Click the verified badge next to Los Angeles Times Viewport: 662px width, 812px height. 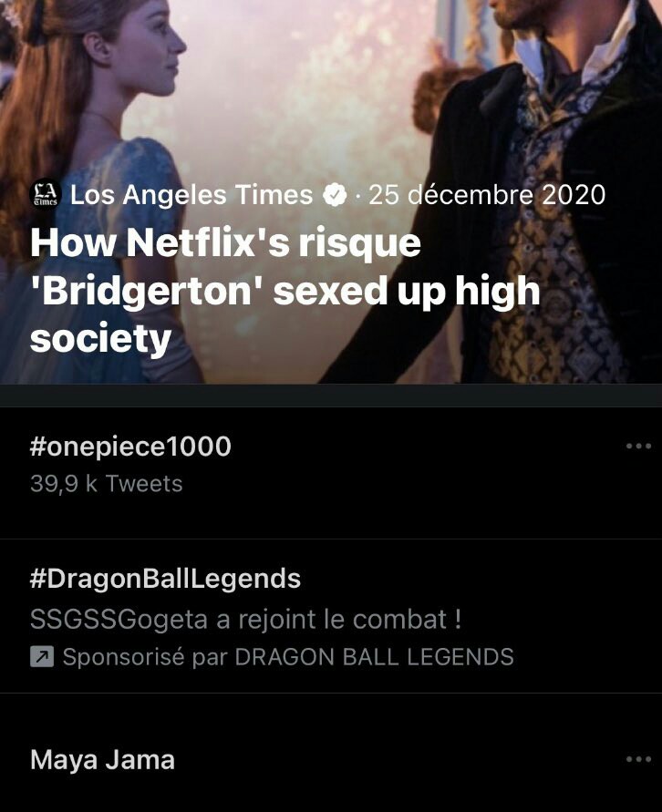[336, 195]
